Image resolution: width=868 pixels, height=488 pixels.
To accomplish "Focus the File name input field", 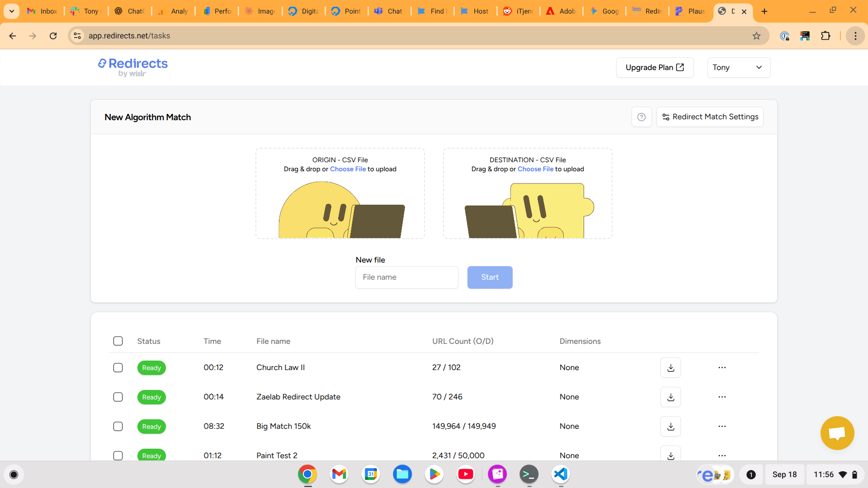I will tap(406, 277).
